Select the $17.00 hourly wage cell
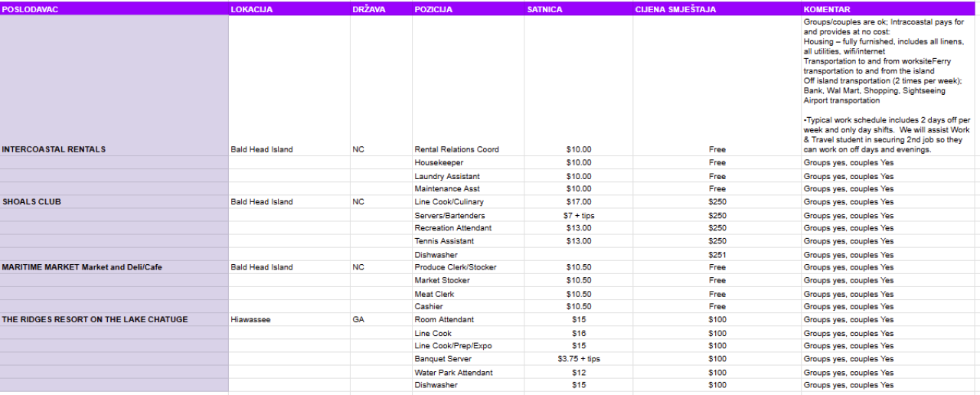This screenshot has height=395, width=980. (x=579, y=202)
